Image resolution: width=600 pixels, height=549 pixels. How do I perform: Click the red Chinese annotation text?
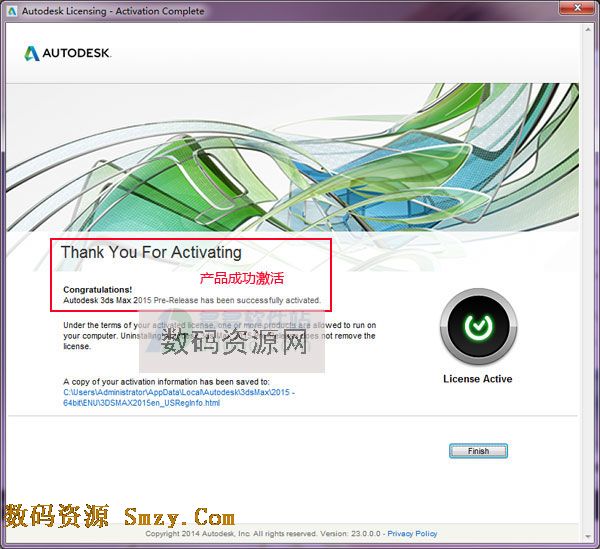[x=241, y=278]
